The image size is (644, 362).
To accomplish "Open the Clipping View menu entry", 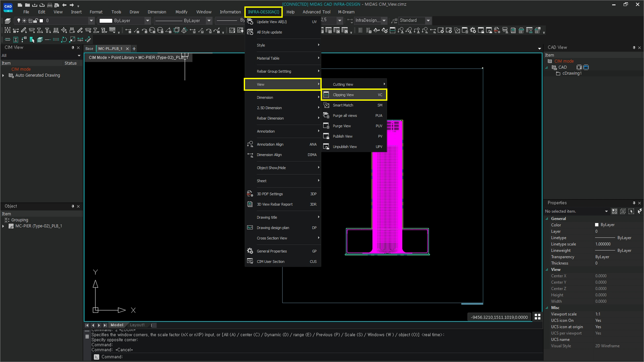I will (354, 95).
